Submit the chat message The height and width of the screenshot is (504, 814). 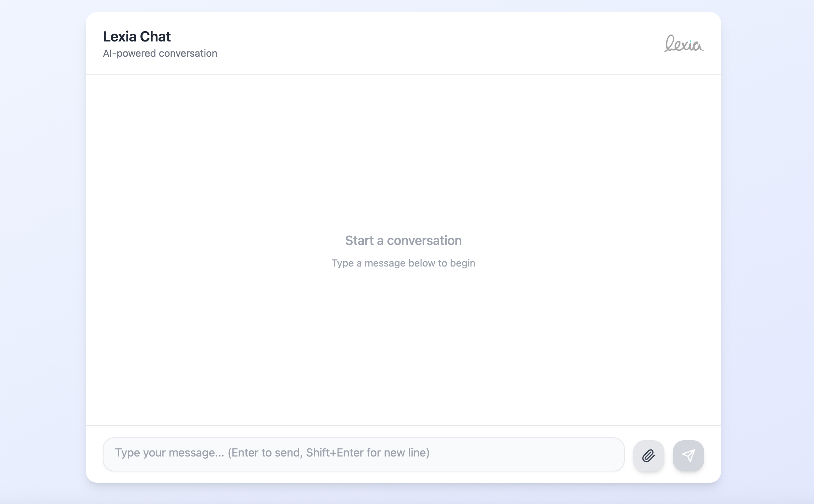pyautogui.click(x=688, y=455)
